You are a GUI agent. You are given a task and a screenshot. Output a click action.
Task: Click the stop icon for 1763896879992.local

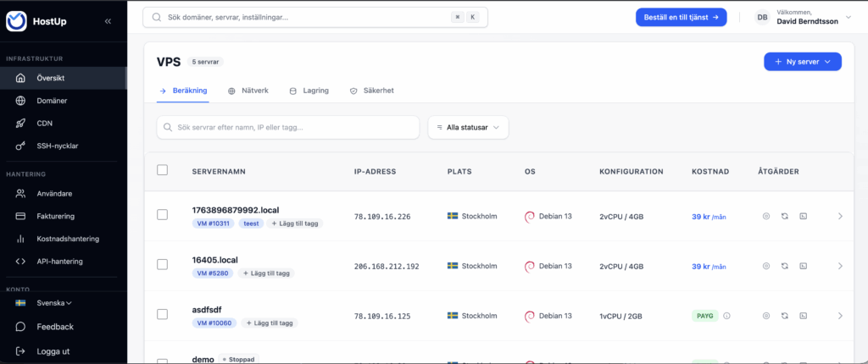pyautogui.click(x=766, y=217)
